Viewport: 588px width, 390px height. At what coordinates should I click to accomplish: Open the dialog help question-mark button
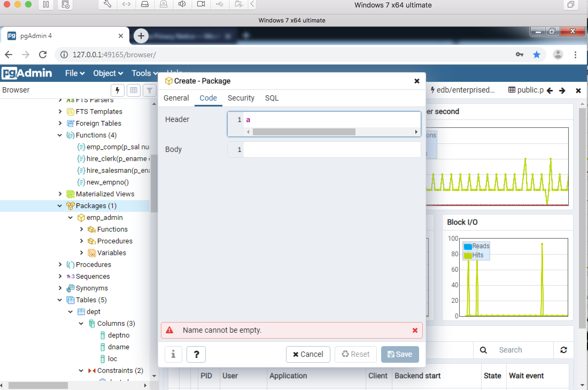click(x=196, y=354)
